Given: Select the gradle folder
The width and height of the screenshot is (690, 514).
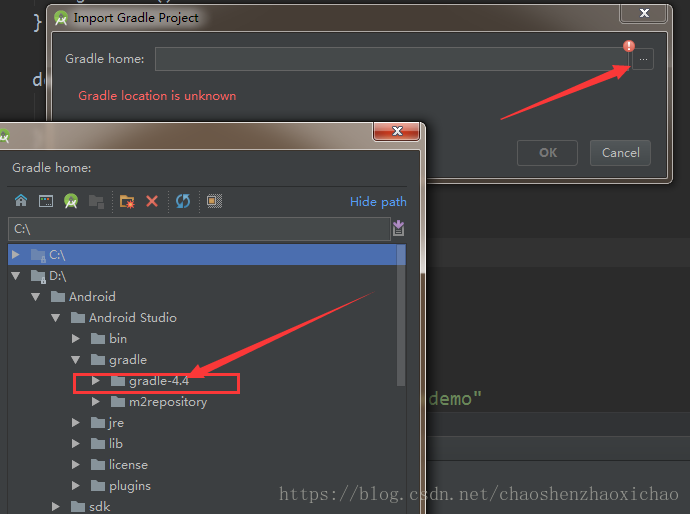Looking at the screenshot, I should click(x=118, y=360).
